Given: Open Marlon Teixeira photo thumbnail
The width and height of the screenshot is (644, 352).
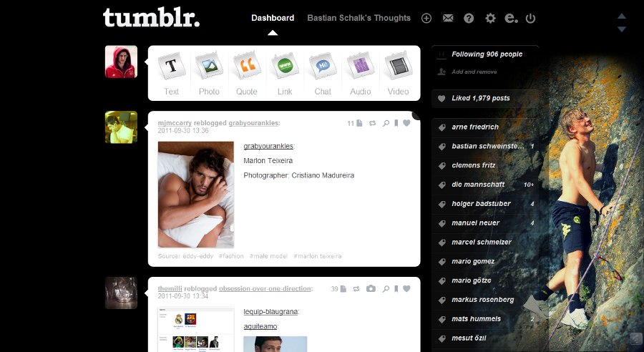Looking at the screenshot, I should coord(196,195).
